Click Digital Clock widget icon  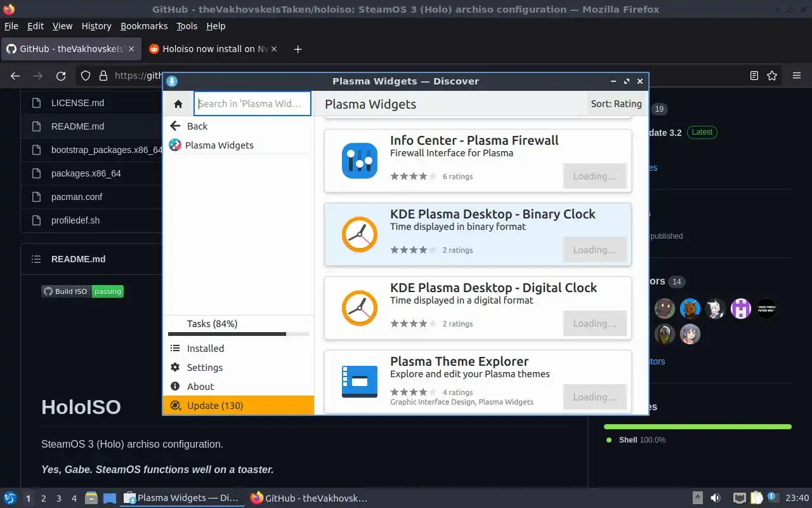click(x=360, y=308)
